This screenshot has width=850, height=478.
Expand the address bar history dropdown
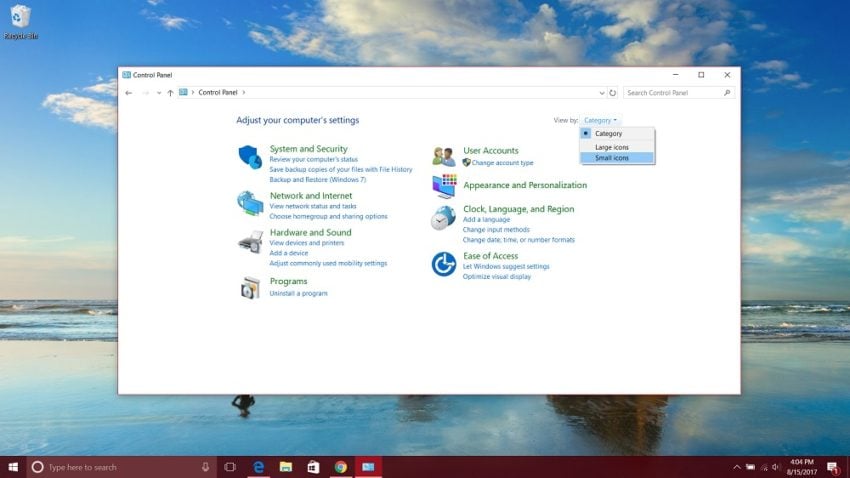602,93
